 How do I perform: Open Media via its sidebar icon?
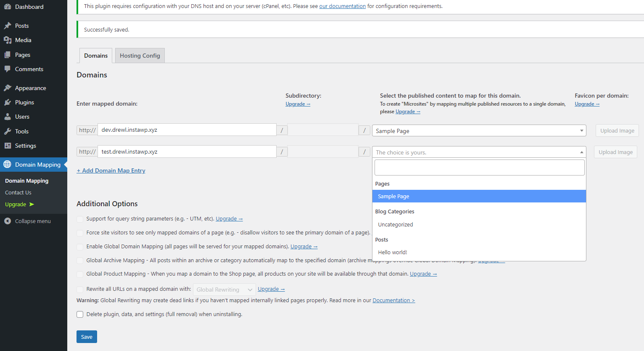pos(8,40)
